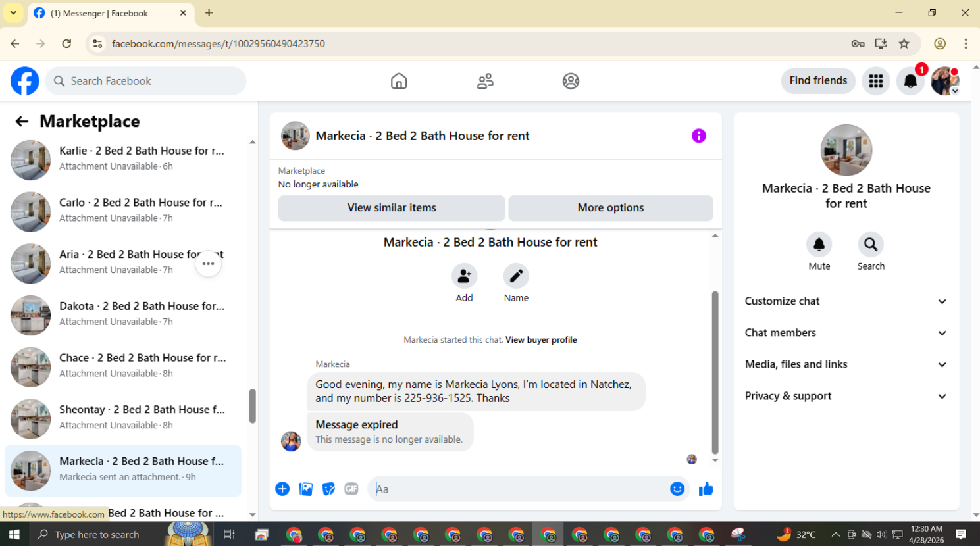Send a thumbs-up like
This screenshot has height=546, width=980.
click(706, 489)
